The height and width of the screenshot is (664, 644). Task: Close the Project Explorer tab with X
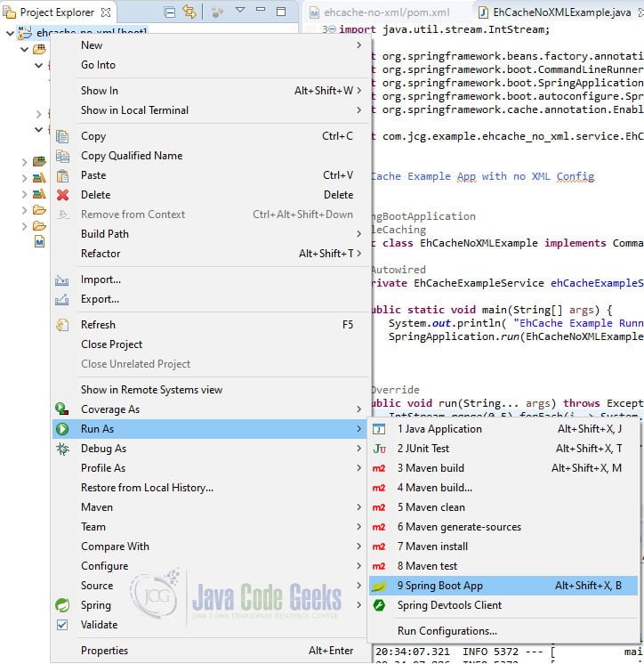pyautogui.click(x=106, y=12)
